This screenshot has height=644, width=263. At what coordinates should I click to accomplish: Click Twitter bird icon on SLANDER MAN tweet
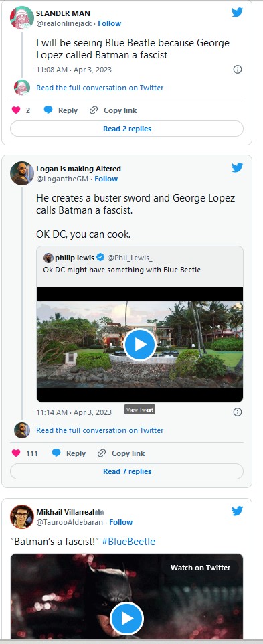click(x=237, y=12)
